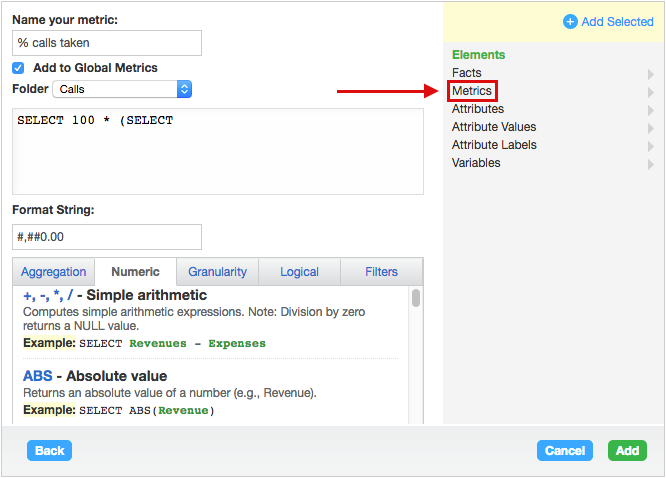Select Variables in the Elements list
Image resolution: width=666 pixels, height=478 pixels.
pos(476,163)
